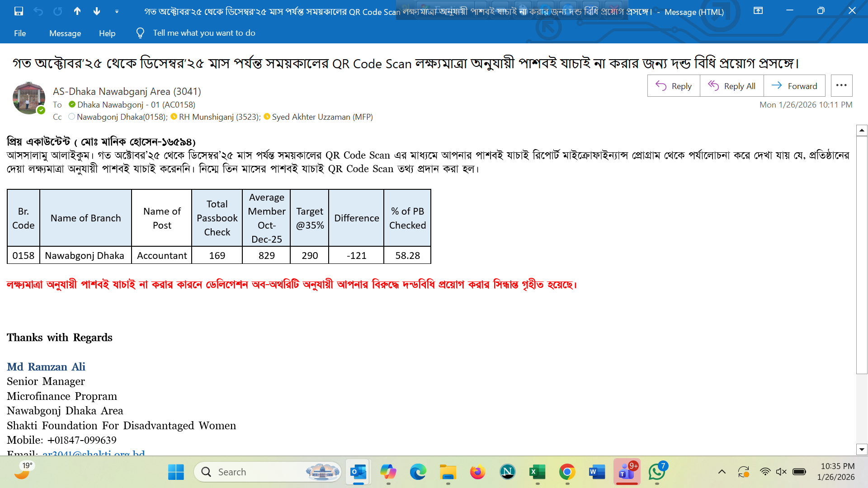Open the File menu
This screenshot has width=868, height=488.
coord(20,33)
